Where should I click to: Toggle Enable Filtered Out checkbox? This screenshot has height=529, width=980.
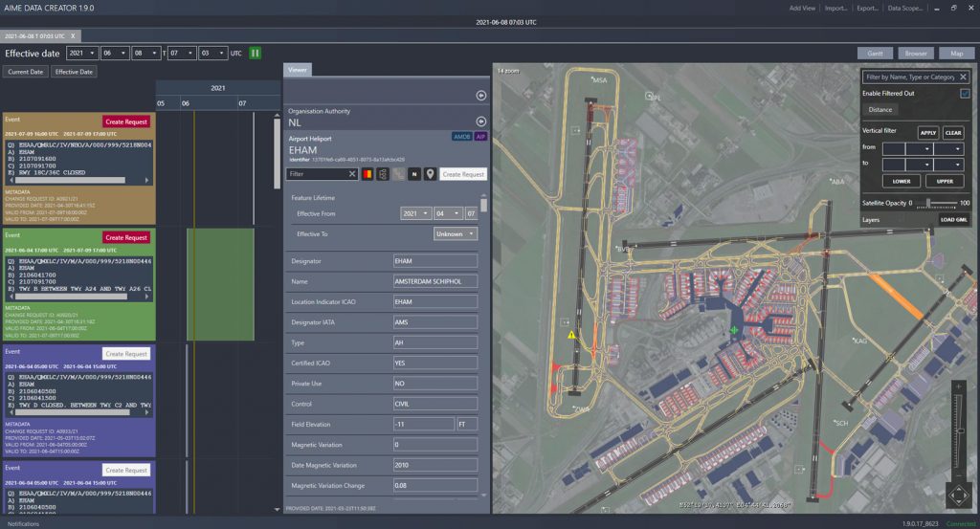tap(965, 93)
